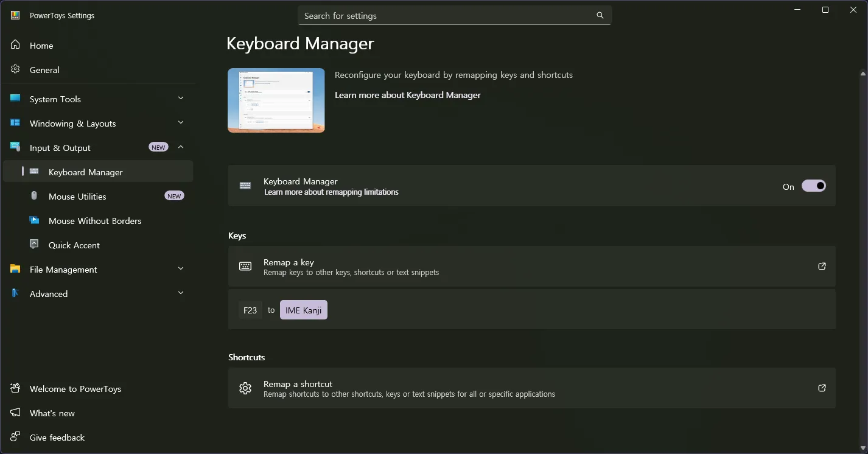Click the Home icon in sidebar
The image size is (868, 454).
pos(15,45)
